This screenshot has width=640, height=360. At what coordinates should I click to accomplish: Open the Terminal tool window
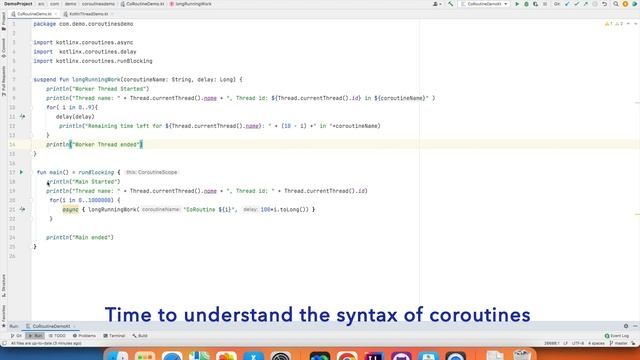click(x=114, y=336)
